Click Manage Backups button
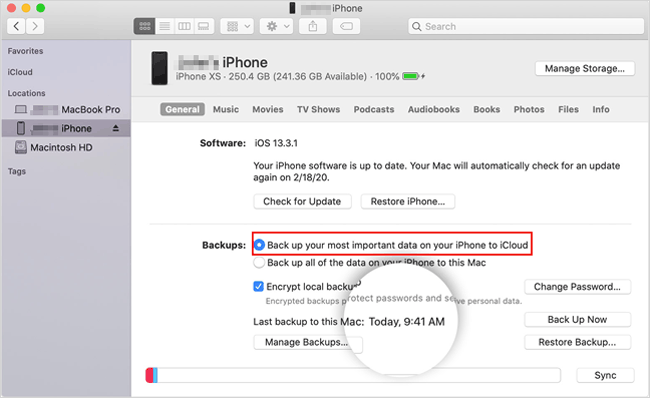The height and width of the screenshot is (401, 650). tap(308, 343)
